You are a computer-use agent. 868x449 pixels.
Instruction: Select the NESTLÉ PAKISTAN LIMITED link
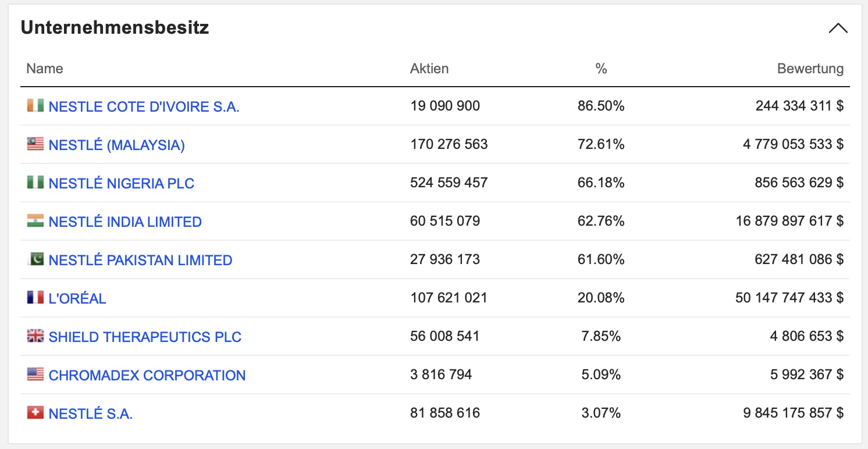point(140,260)
